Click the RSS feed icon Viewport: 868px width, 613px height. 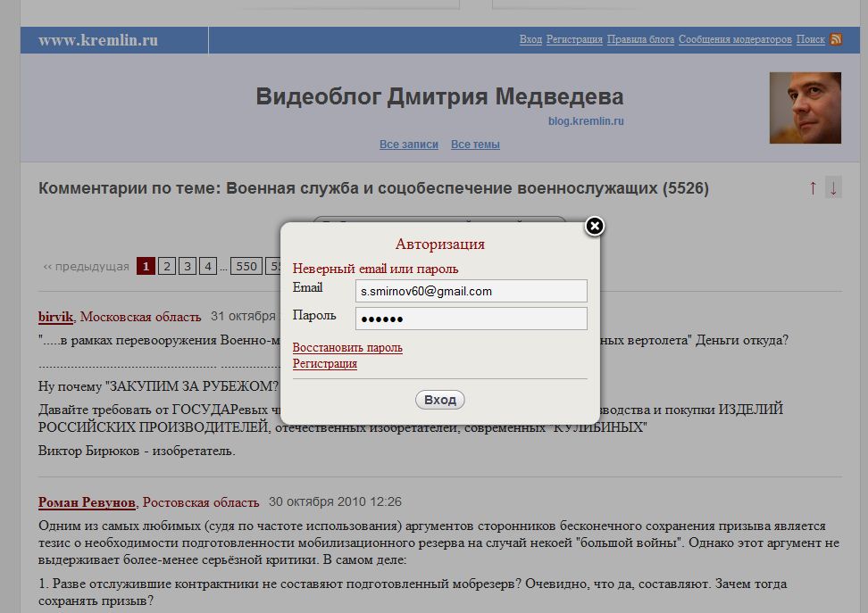click(x=836, y=39)
